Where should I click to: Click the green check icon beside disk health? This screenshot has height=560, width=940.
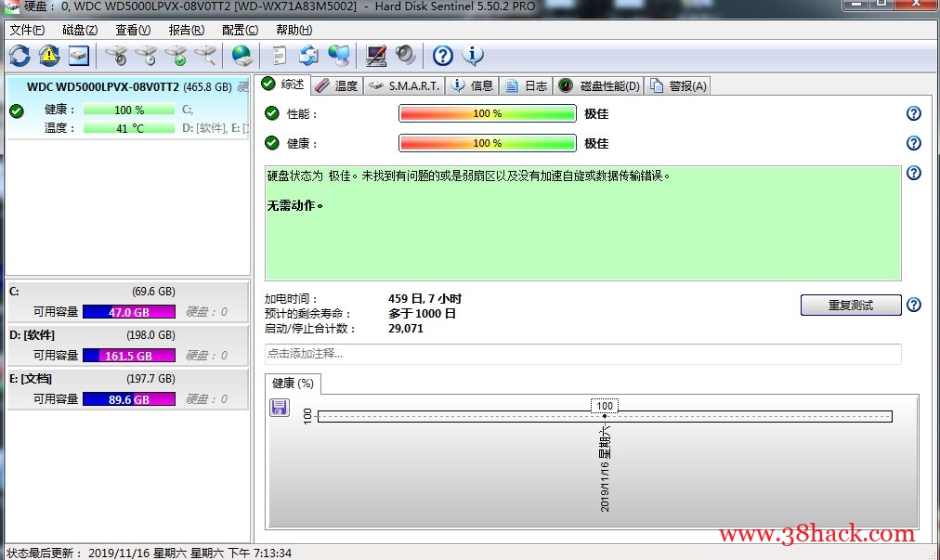point(17,111)
